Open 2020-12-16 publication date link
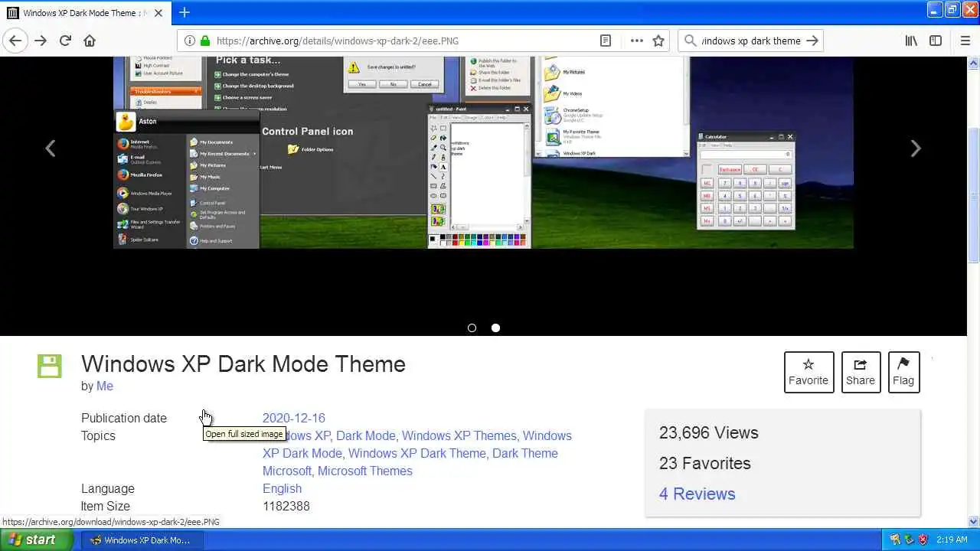Viewport: 980px width, 551px height. [x=294, y=418]
